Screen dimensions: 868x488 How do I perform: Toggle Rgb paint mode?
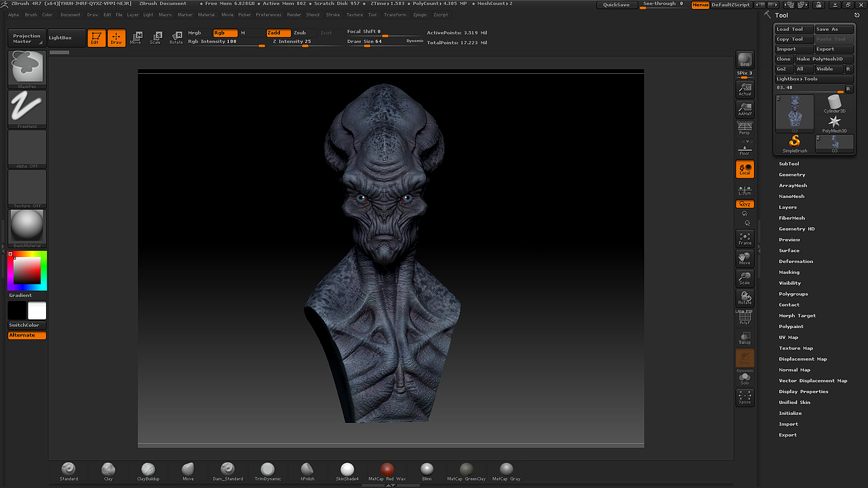click(x=225, y=33)
